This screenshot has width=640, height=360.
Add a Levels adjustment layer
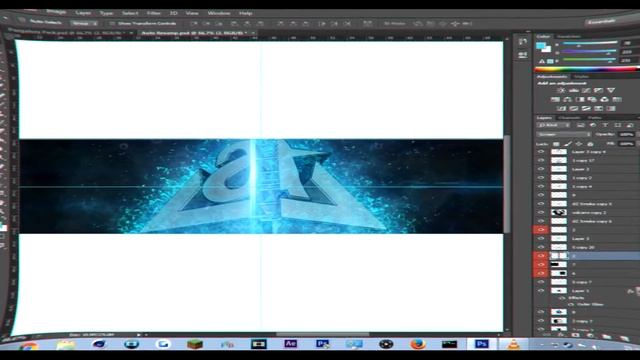(574, 90)
